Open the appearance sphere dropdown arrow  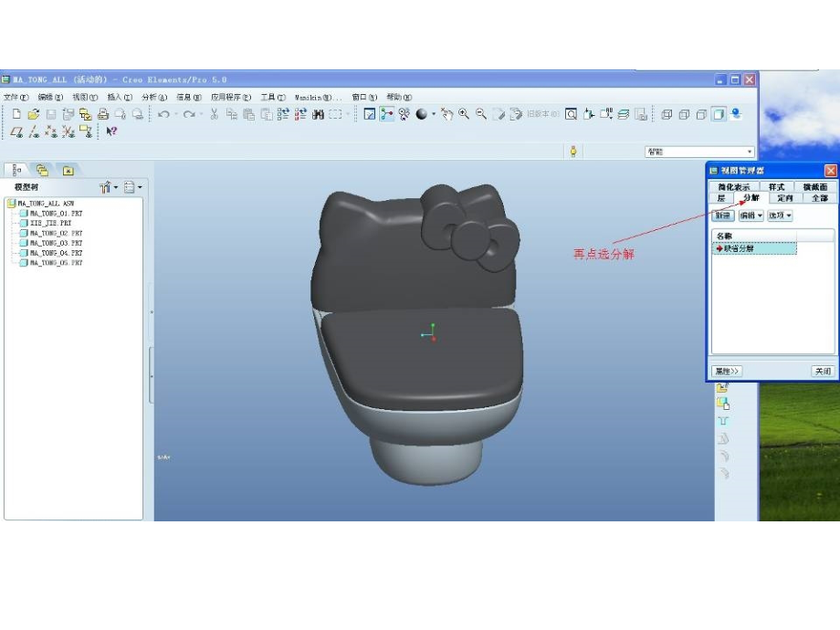pyautogui.click(x=434, y=114)
